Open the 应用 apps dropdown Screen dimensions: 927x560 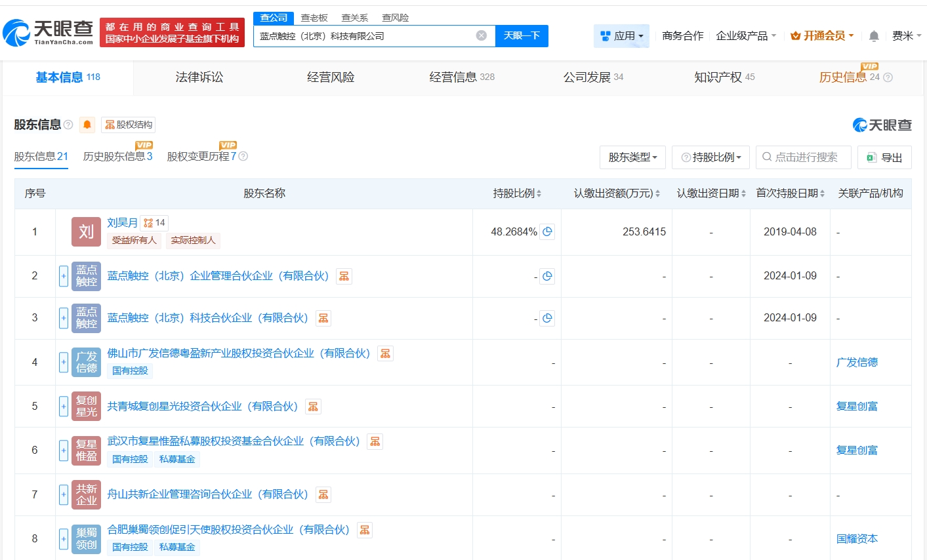point(621,36)
